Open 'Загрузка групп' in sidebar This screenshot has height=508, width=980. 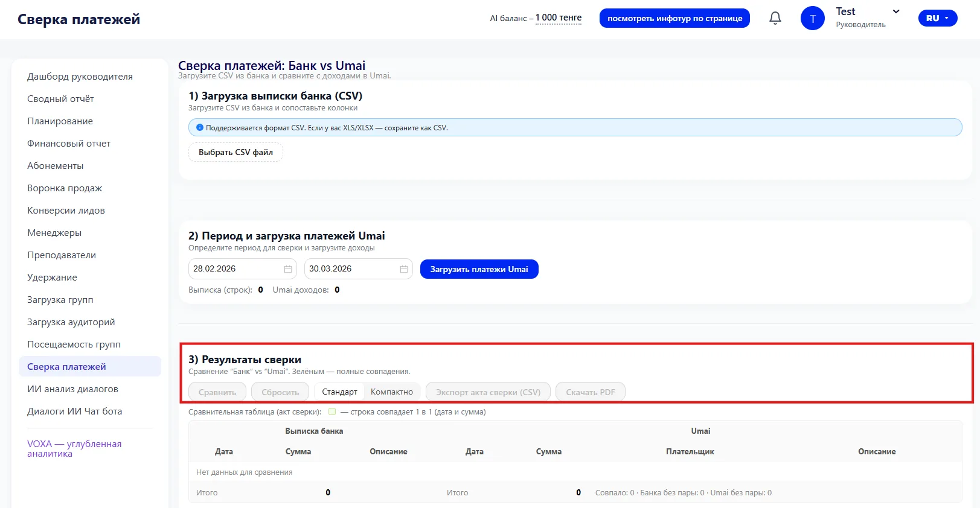(x=60, y=300)
